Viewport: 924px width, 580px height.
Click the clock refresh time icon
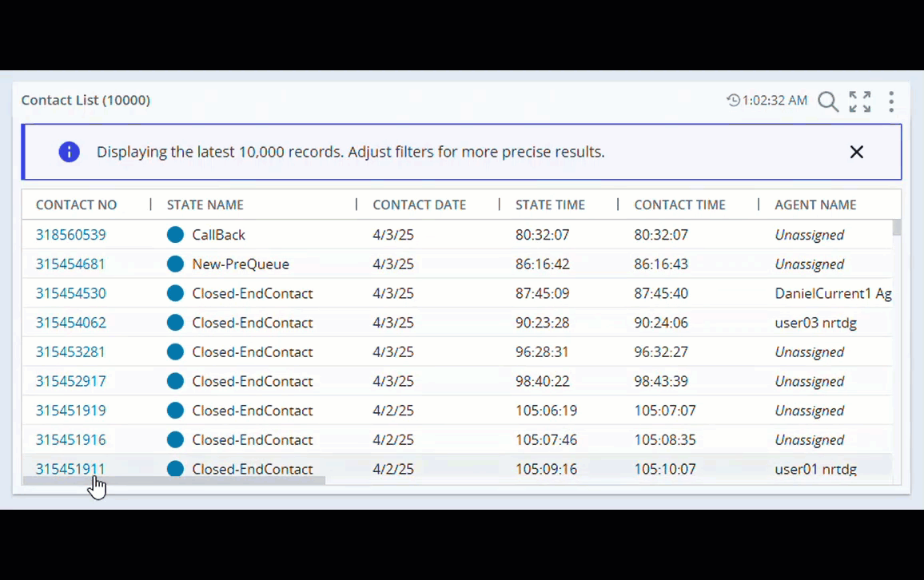tap(733, 101)
